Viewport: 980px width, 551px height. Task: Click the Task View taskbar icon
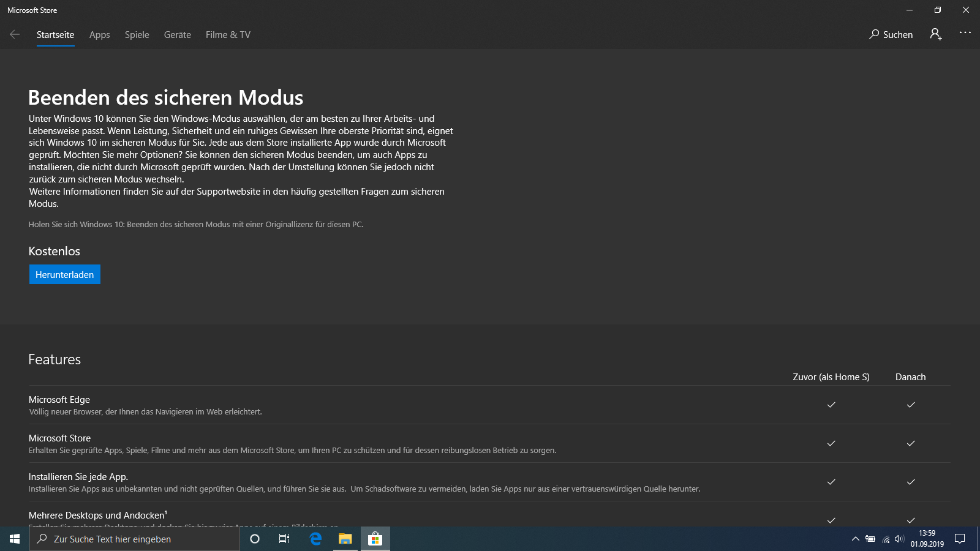click(x=284, y=539)
